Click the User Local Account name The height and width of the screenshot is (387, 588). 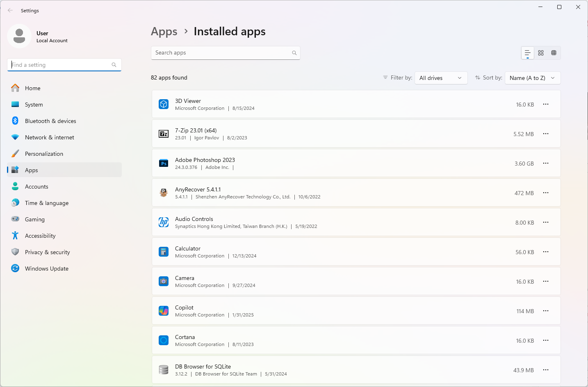click(52, 37)
